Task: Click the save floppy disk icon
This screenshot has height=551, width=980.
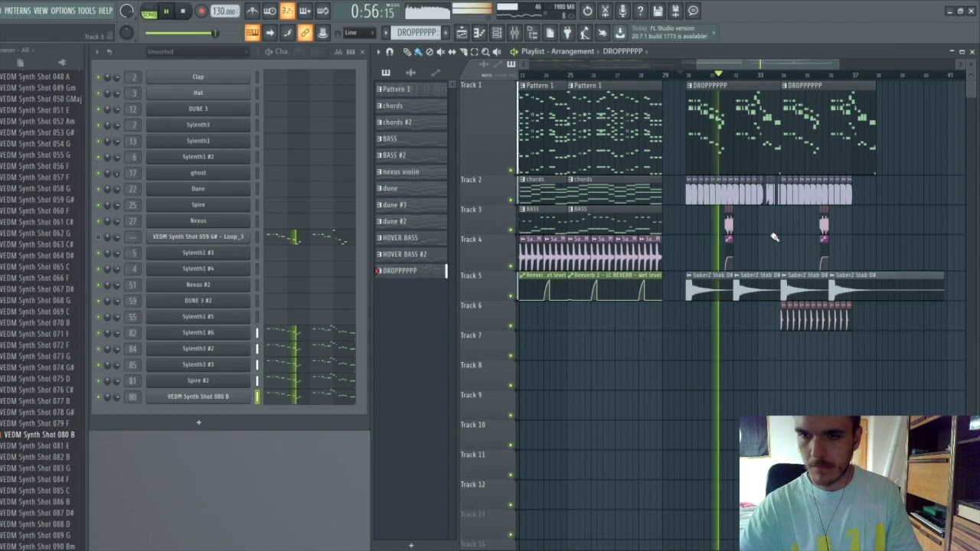Action: pyautogui.click(x=658, y=11)
